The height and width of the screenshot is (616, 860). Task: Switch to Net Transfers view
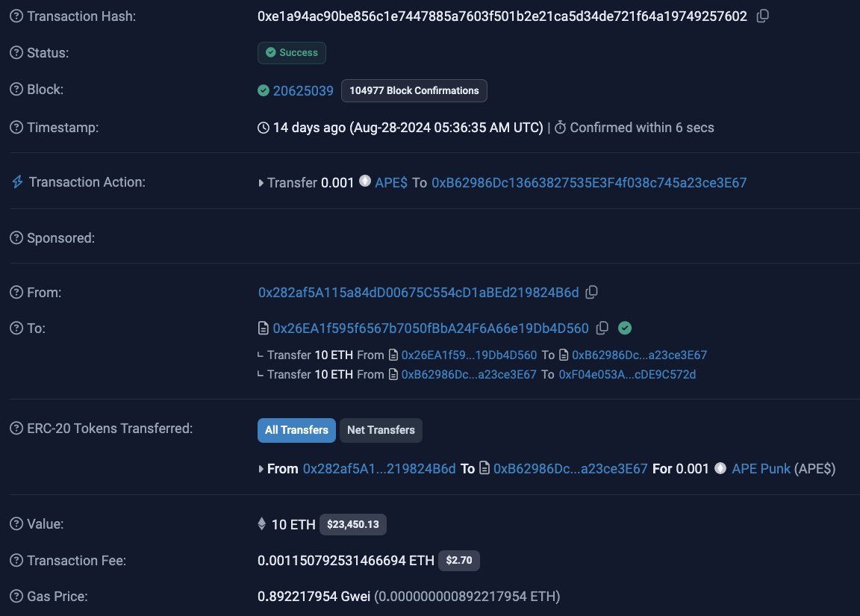[381, 430]
